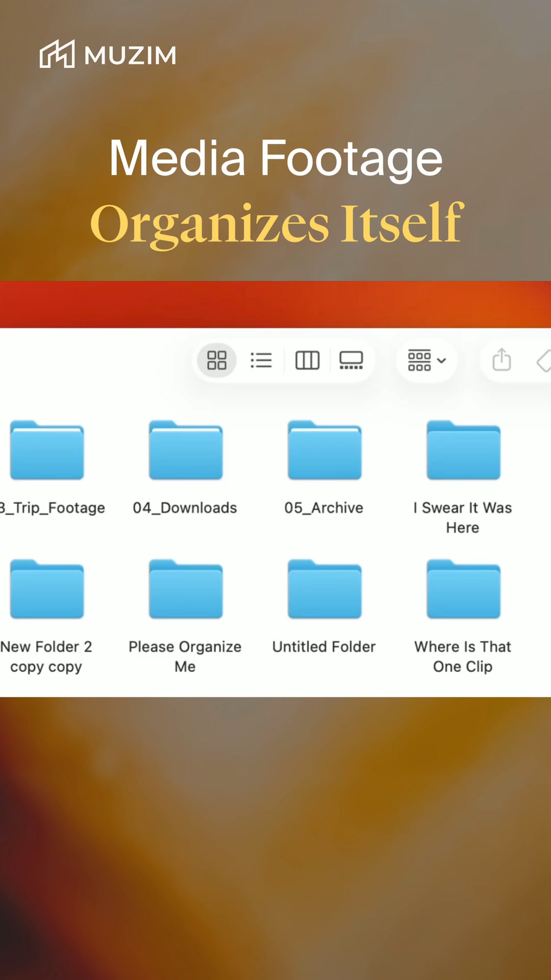Select the Please Organize Me folder icon
This screenshot has height=980, width=551.
186,589
